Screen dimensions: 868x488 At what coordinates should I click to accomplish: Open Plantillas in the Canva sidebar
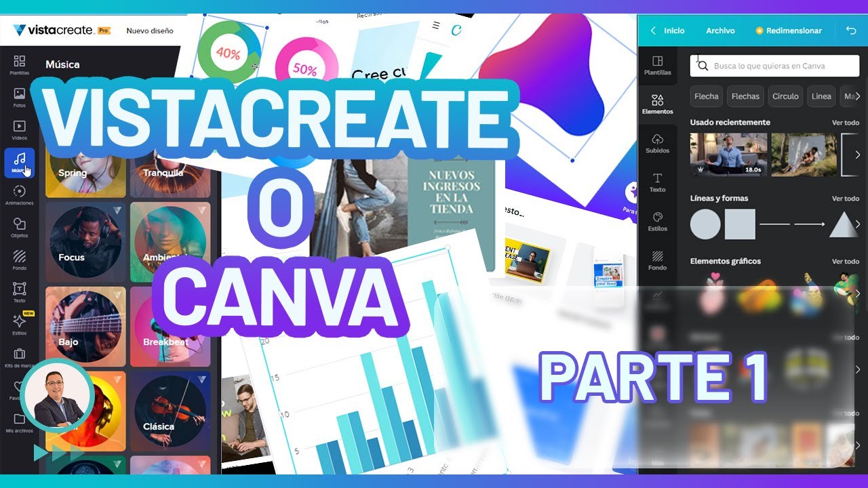pyautogui.click(x=657, y=66)
